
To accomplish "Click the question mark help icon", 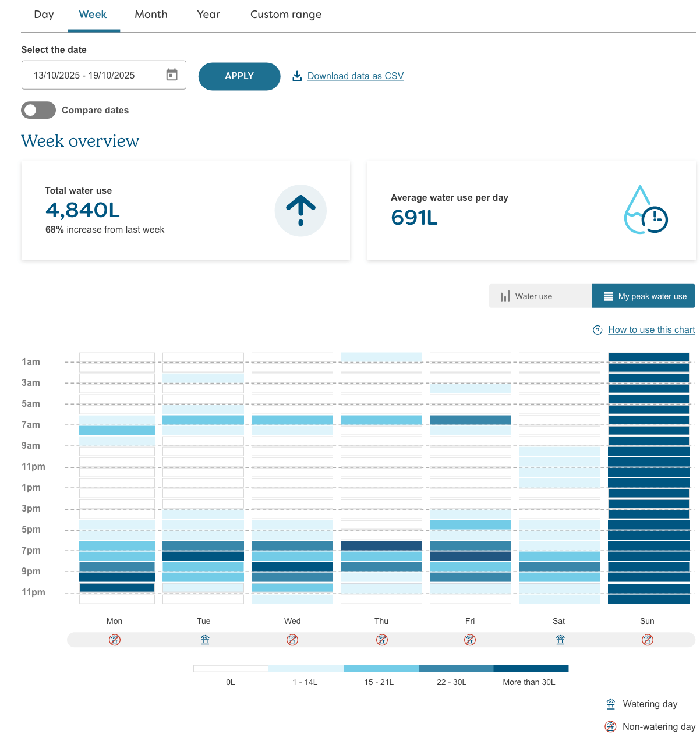I will (598, 329).
